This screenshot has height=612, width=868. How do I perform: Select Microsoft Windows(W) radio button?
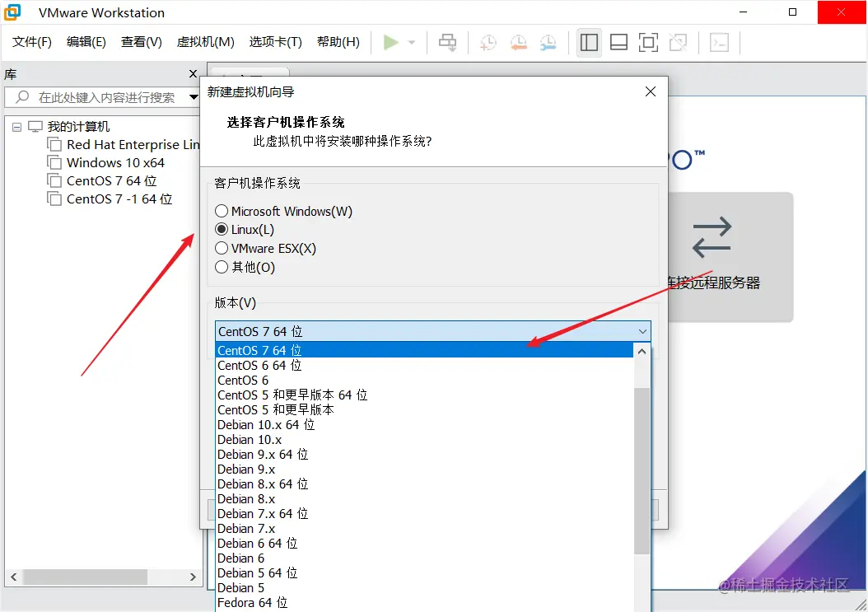click(222, 211)
